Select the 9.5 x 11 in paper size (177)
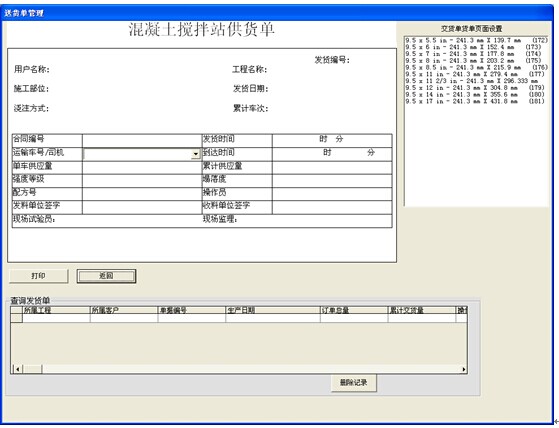The width and height of the screenshot is (559, 428). click(x=476, y=74)
